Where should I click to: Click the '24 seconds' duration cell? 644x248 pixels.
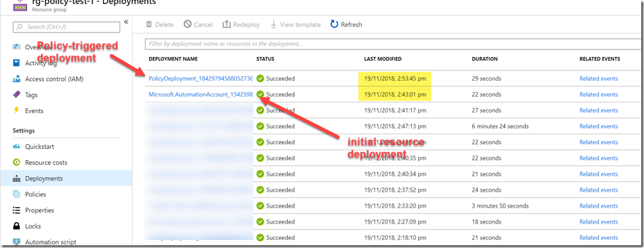[486, 190]
